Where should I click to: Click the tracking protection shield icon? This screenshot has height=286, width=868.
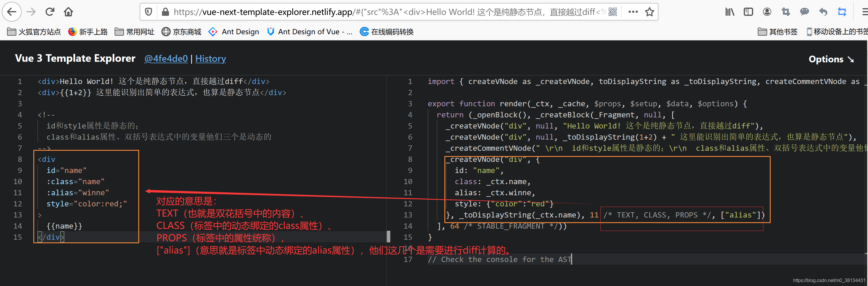click(x=148, y=12)
